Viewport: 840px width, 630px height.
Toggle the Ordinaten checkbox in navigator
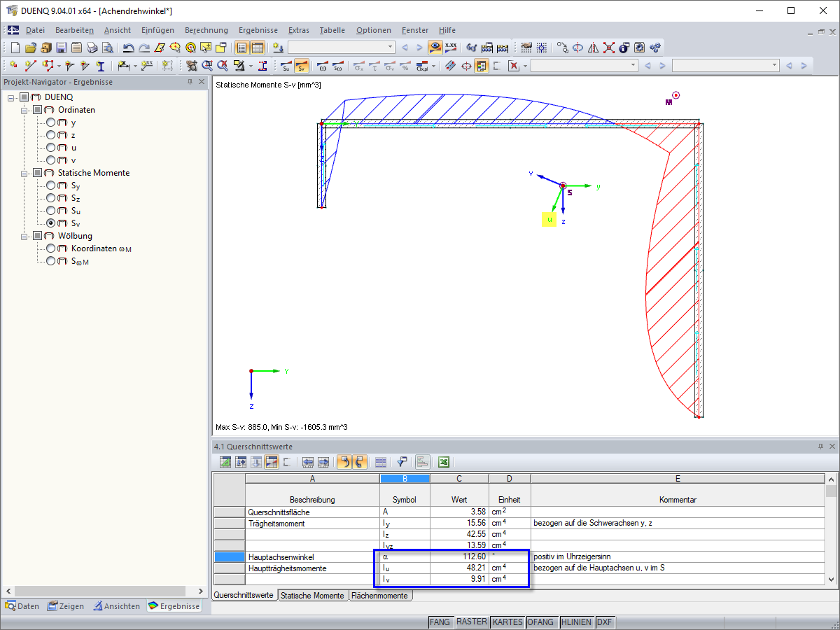tap(38, 110)
